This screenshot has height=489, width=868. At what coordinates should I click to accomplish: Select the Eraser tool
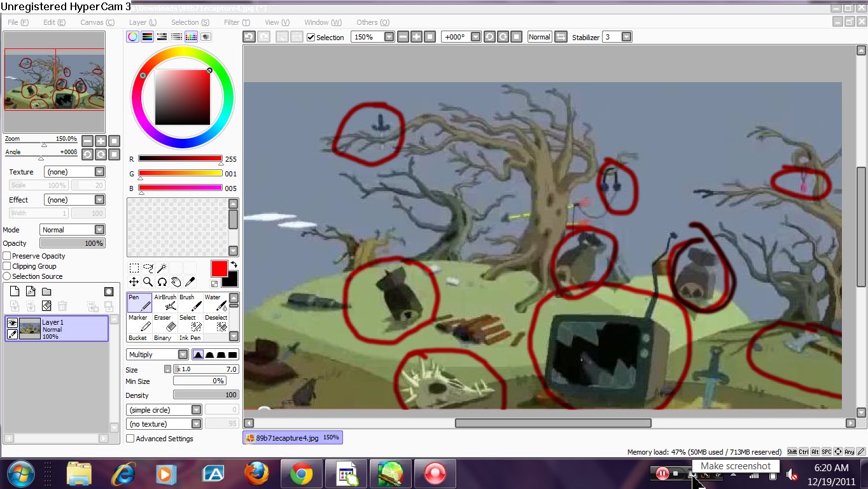pos(165,323)
